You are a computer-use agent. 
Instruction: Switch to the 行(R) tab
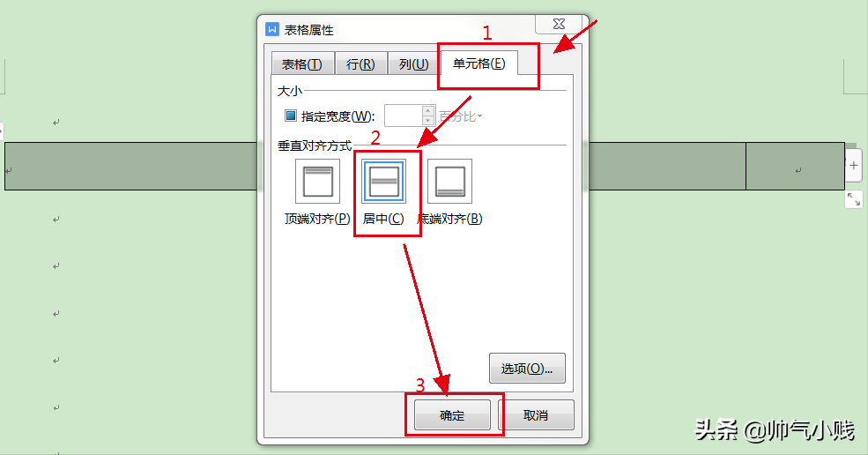pos(360,64)
